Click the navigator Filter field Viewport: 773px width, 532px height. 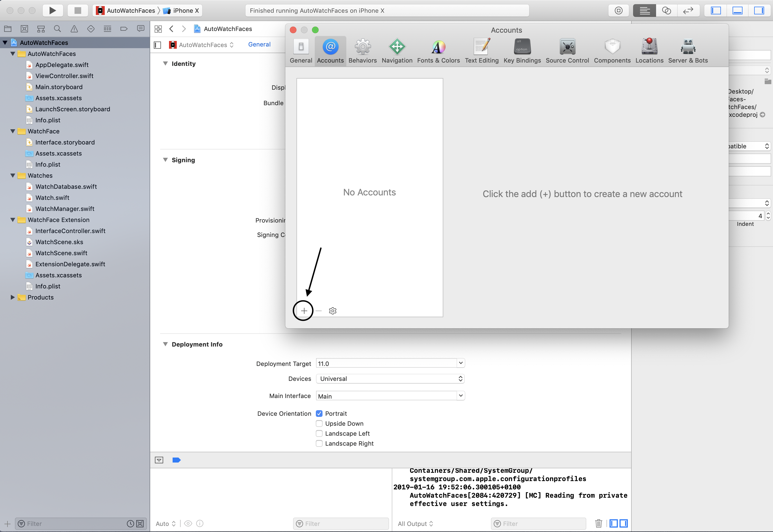pos(73,523)
